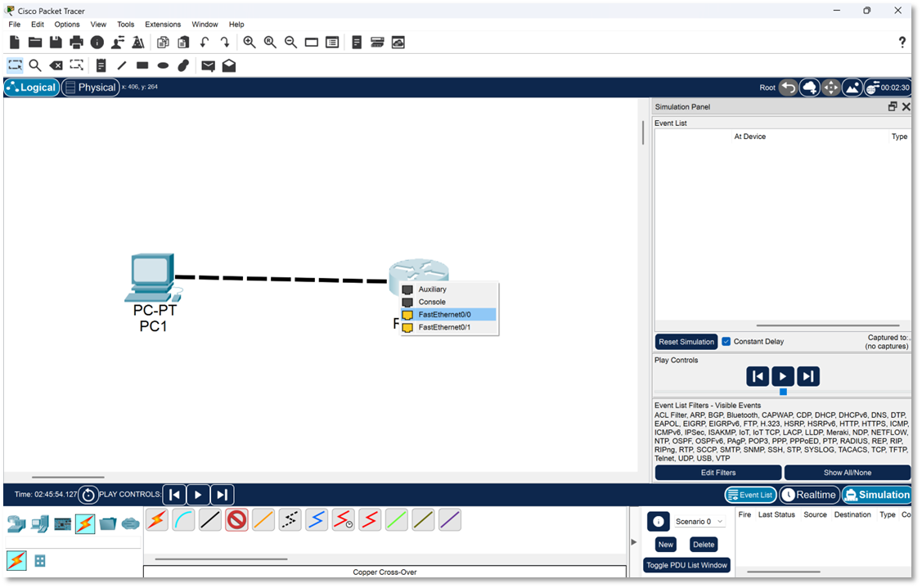Image resolution: width=922 pixels, height=588 pixels.
Task: Open the Components category
Action: (62, 523)
